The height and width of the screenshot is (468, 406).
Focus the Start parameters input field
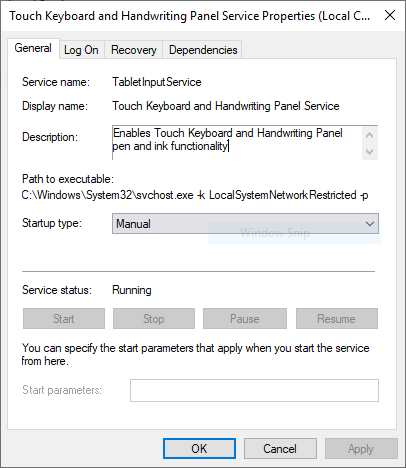click(254, 390)
